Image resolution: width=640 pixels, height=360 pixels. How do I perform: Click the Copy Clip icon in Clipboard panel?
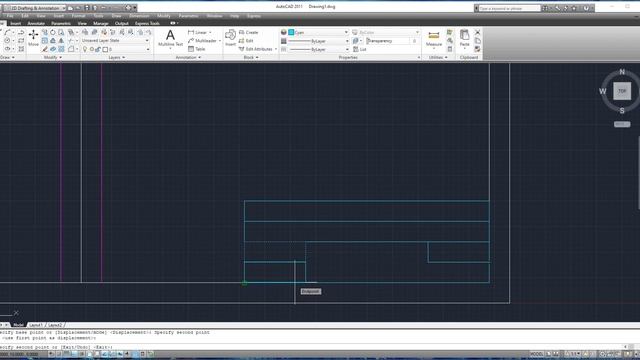(478, 41)
